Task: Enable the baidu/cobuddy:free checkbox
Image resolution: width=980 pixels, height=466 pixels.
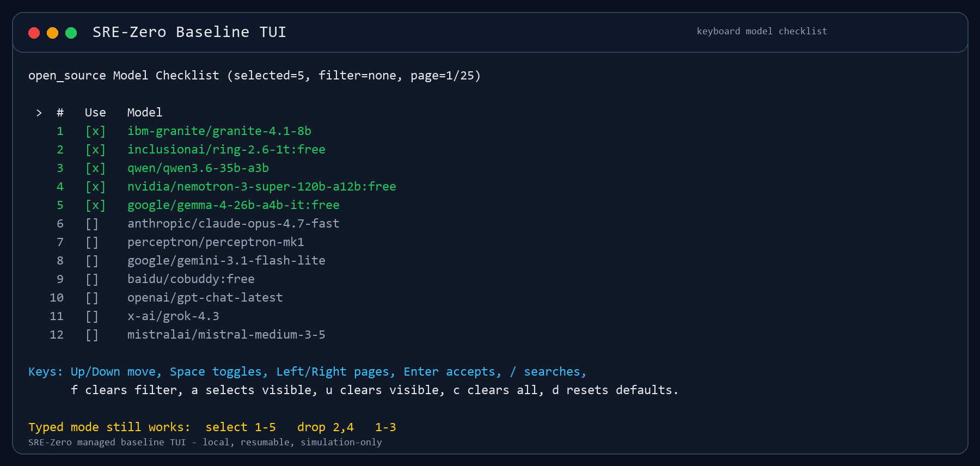Action: (92, 279)
